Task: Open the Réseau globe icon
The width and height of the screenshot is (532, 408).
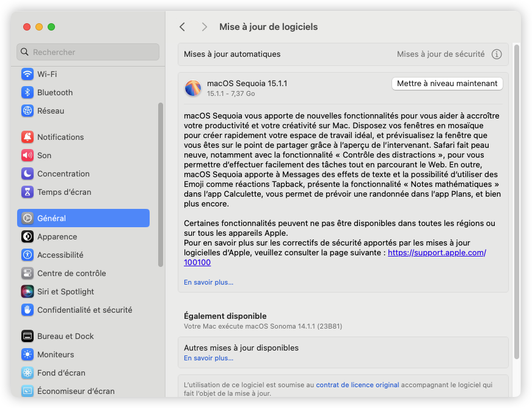Action: point(27,111)
